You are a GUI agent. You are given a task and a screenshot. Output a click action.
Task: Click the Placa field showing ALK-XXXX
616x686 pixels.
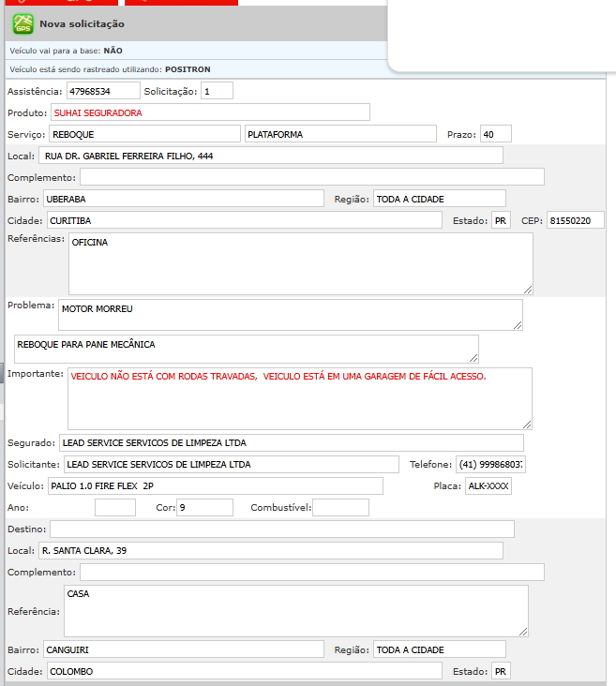point(488,485)
